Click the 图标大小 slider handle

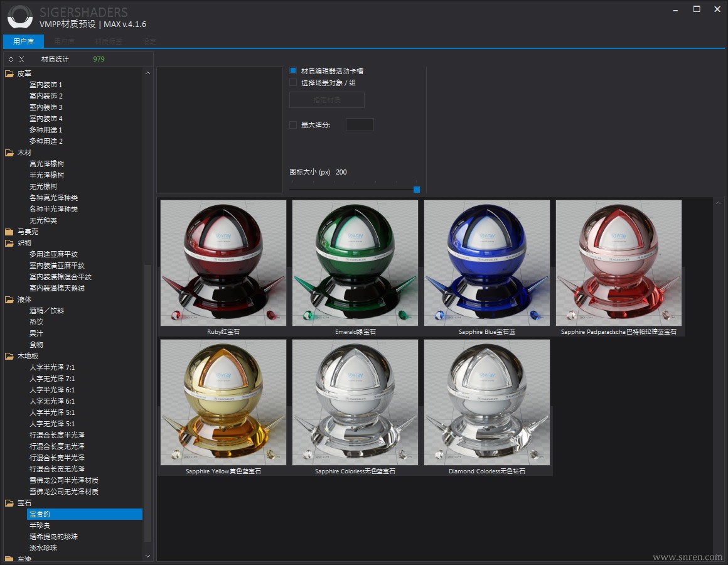416,189
